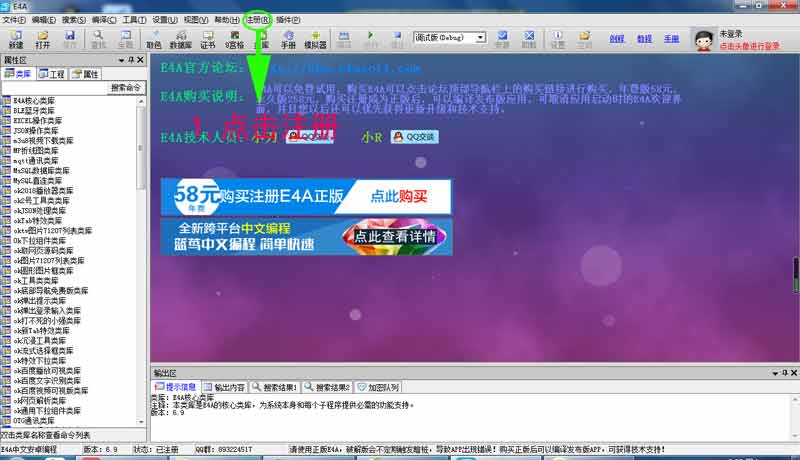The height and width of the screenshot is (460, 800).
Task: Click the save disk toolbar icon
Action: pos(69,39)
